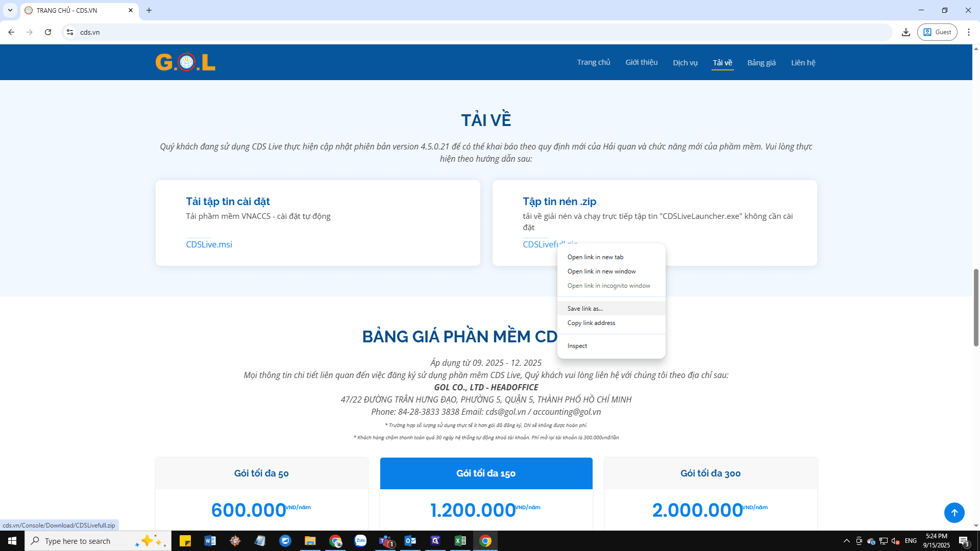Image resolution: width=980 pixels, height=551 pixels.
Task: Open the OneDrive cloud tray icon
Action: pyautogui.click(x=871, y=541)
